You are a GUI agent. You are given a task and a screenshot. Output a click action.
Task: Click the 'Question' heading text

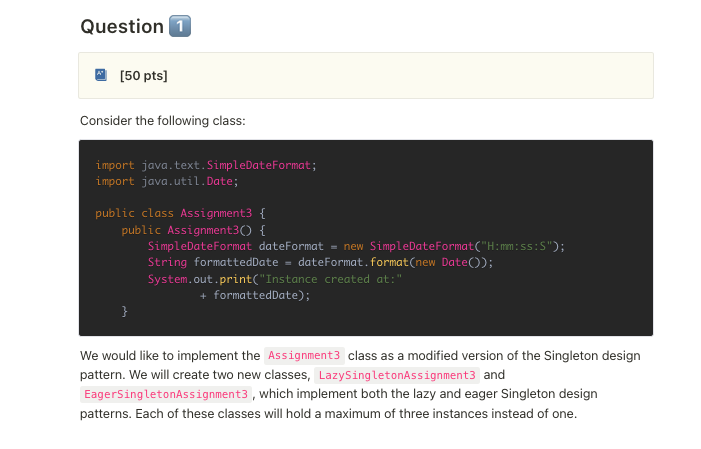(x=122, y=26)
